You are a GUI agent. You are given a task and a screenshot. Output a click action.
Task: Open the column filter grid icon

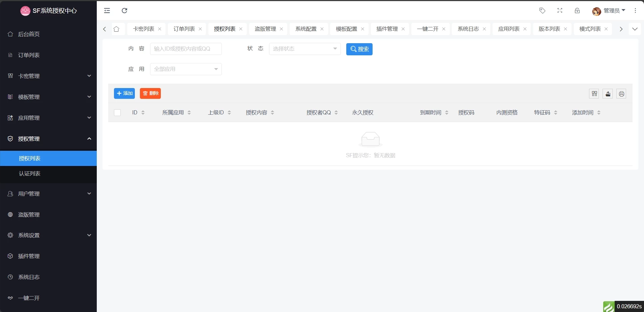pyautogui.click(x=594, y=94)
